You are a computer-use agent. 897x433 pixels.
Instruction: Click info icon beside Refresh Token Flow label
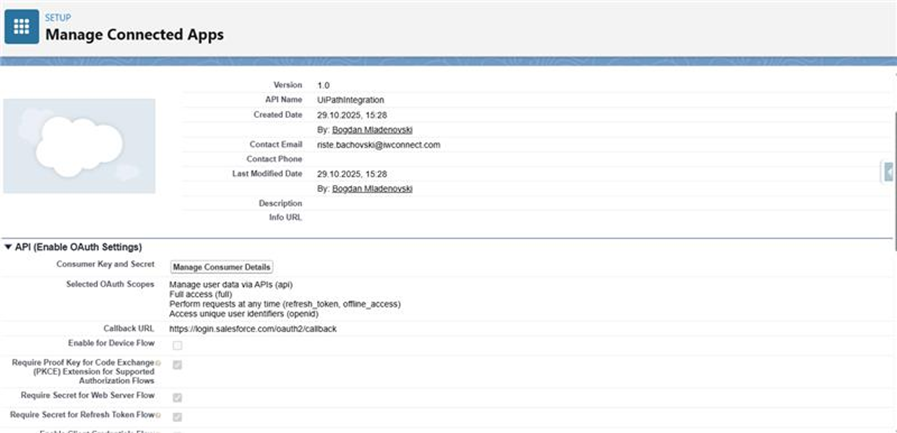coord(158,414)
